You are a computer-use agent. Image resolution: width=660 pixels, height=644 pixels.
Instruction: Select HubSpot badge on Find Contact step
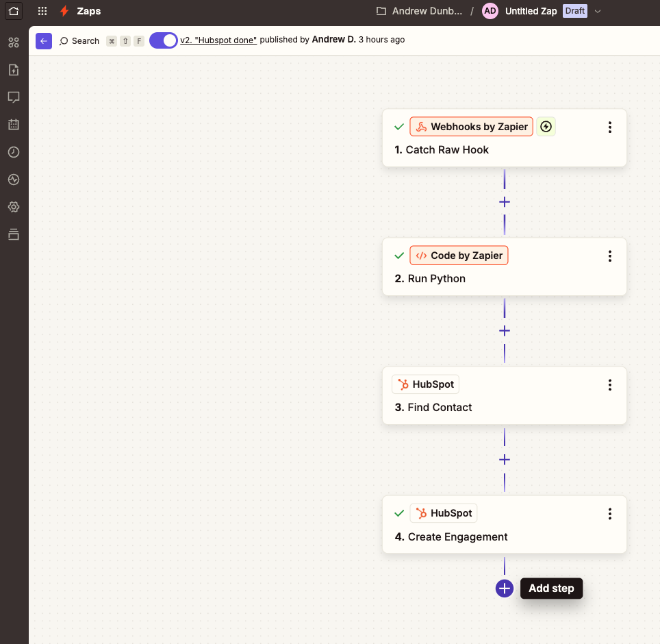(425, 384)
